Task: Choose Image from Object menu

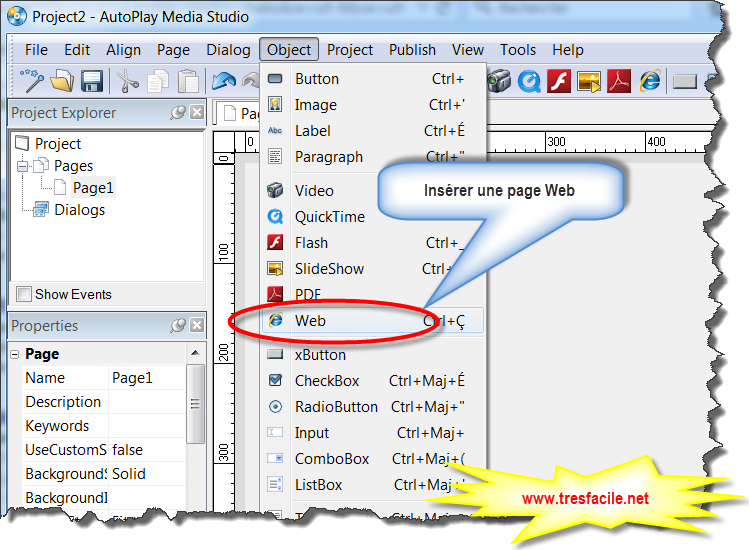Action: (373, 105)
